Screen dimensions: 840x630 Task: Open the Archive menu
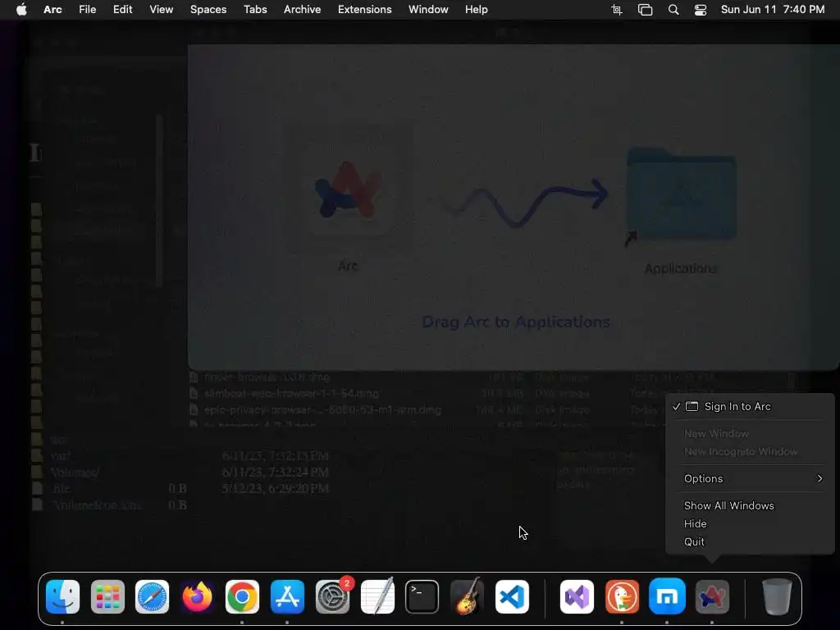tap(302, 10)
